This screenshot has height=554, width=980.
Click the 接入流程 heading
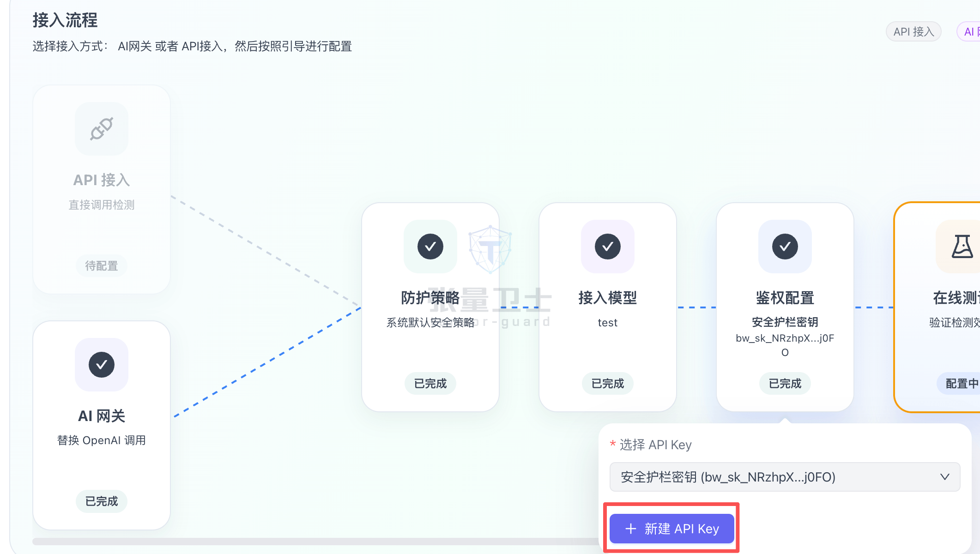click(x=65, y=20)
